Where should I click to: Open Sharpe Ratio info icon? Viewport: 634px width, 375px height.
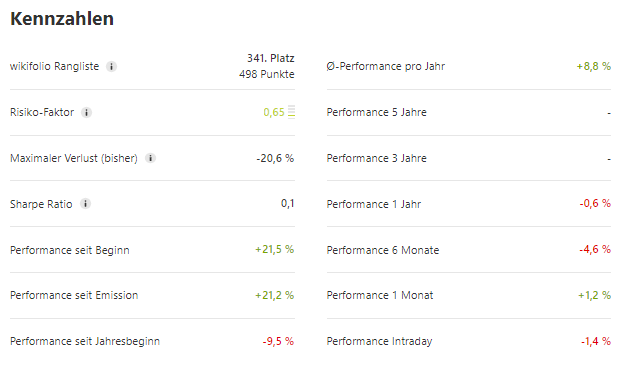click(85, 203)
